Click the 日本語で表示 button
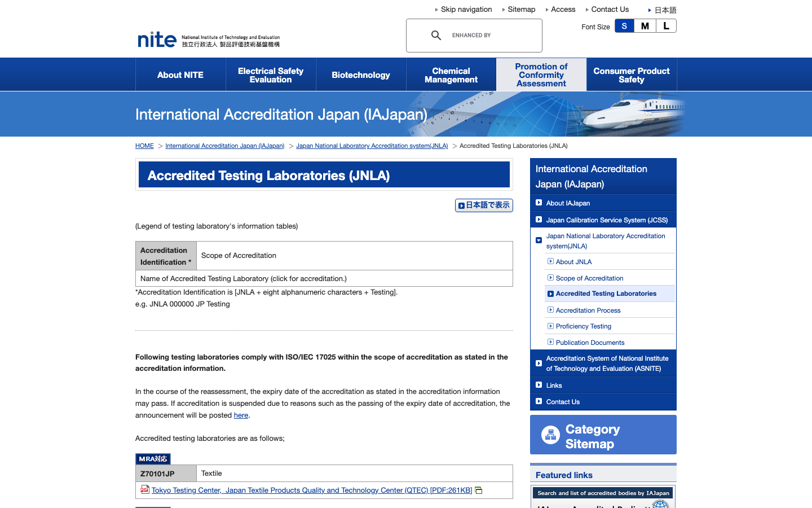 point(484,205)
